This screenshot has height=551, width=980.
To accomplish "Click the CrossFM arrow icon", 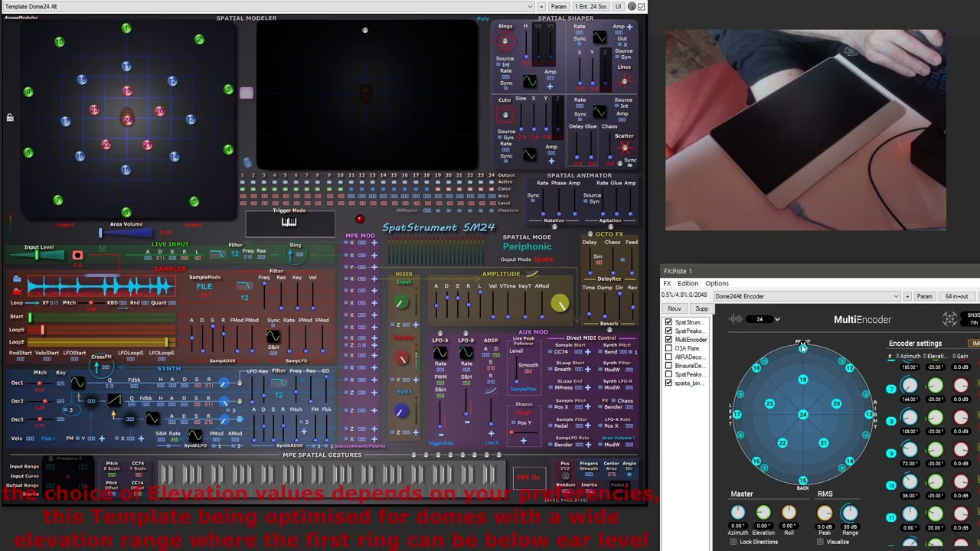I will click(x=102, y=367).
